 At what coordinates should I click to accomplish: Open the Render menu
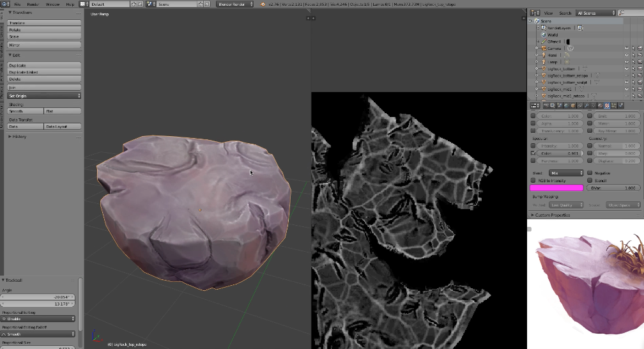click(33, 4)
